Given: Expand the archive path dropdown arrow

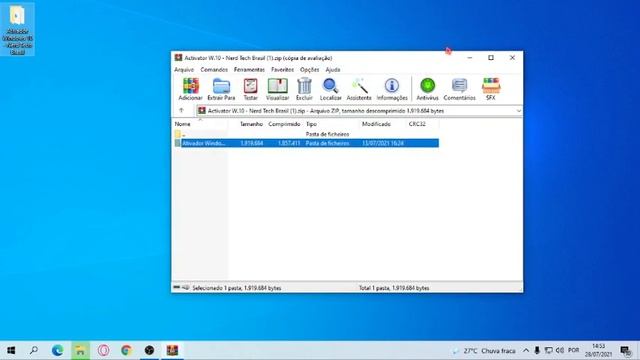Looking at the screenshot, I should click(518, 111).
